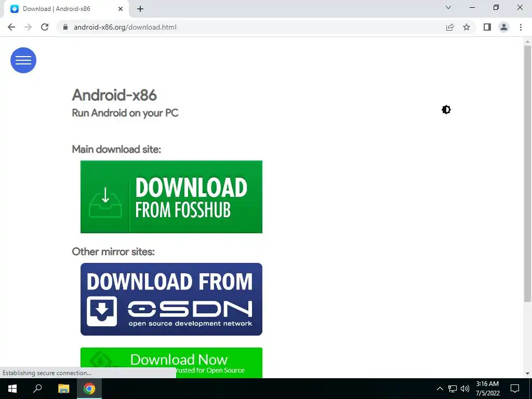Open a new browser tab
The image size is (532, 399).
click(140, 9)
